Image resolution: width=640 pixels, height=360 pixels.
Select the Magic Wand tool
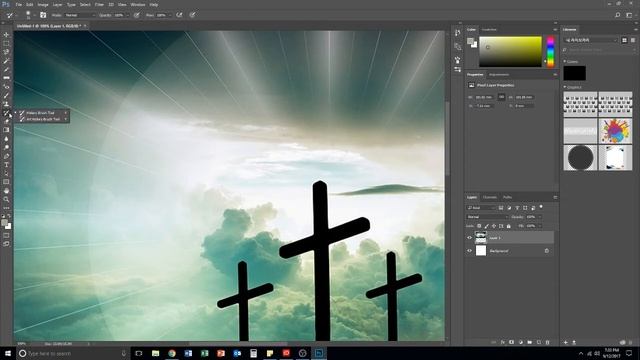point(6,60)
